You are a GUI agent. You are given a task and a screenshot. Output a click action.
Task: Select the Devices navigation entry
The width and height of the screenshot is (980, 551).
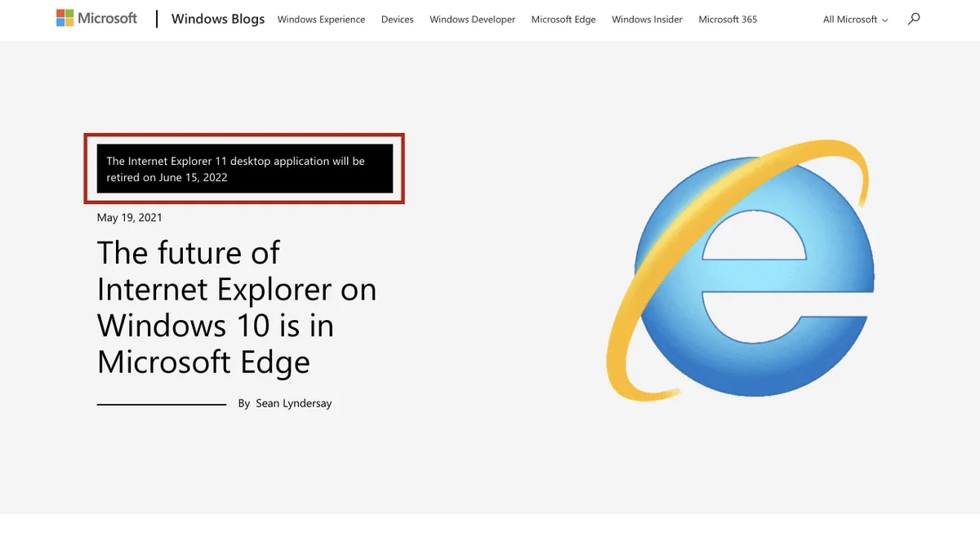(x=397, y=19)
